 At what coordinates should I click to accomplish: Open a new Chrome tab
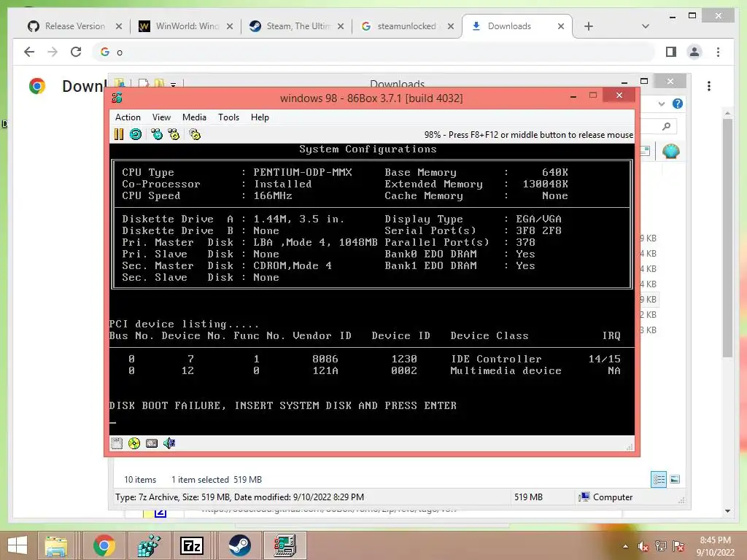pyautogui.click(x=589, y=26)
